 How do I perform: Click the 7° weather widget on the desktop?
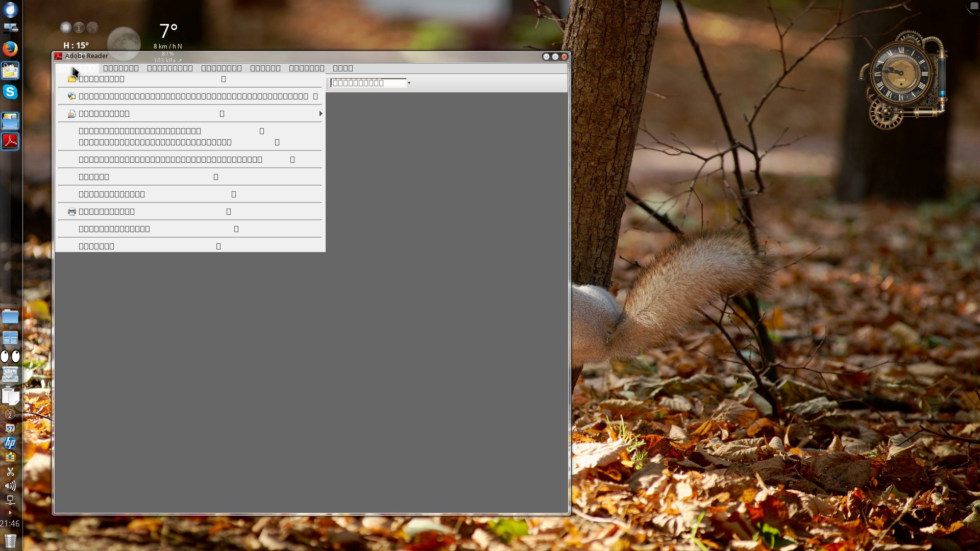pyautogui.click(x=168, y=32)
